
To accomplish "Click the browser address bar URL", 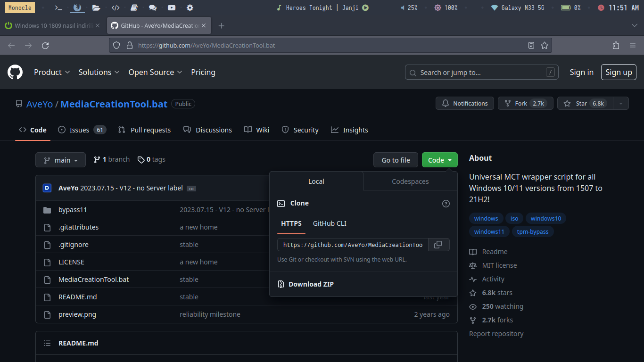I will coord(206,45).
